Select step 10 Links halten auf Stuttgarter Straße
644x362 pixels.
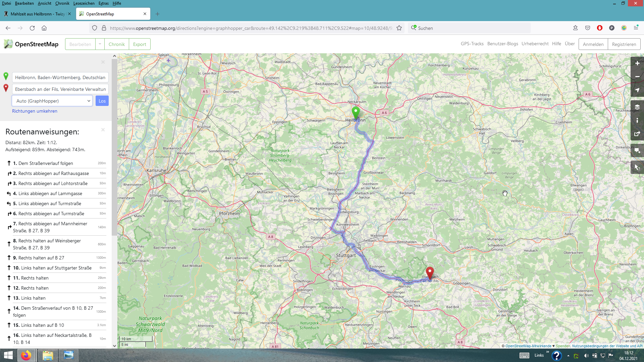(56, 268)
